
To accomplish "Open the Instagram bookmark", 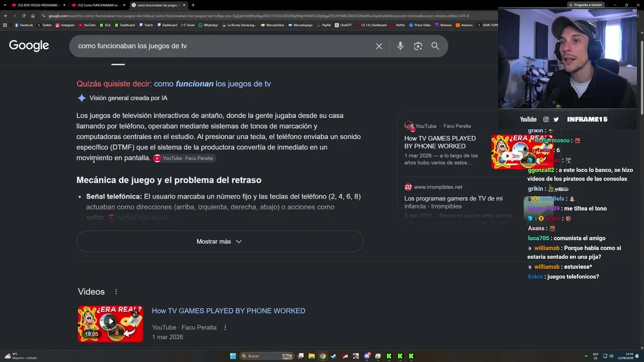I will (65, 25).
